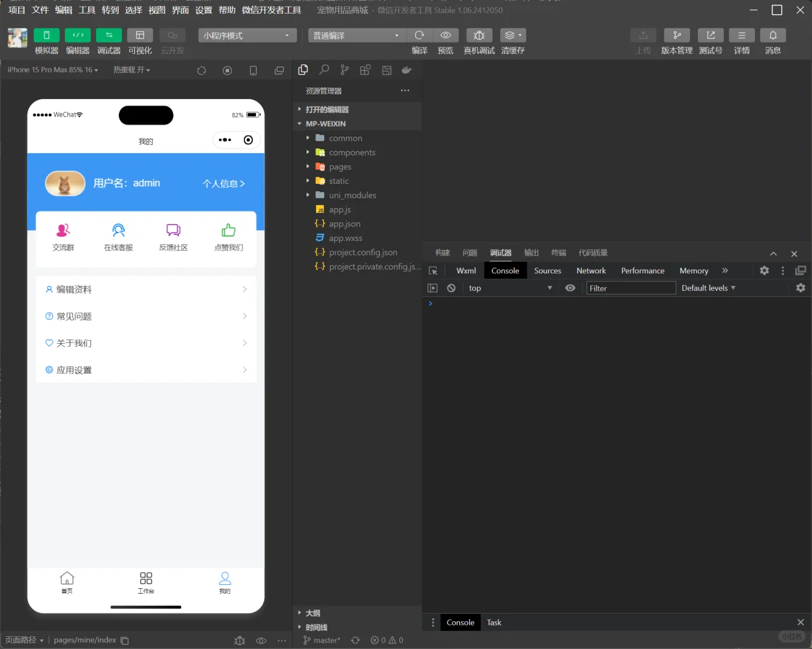Click the simulator stop icon
The width and height of the screenshot is (812, 649).
(x=227, y=70)
